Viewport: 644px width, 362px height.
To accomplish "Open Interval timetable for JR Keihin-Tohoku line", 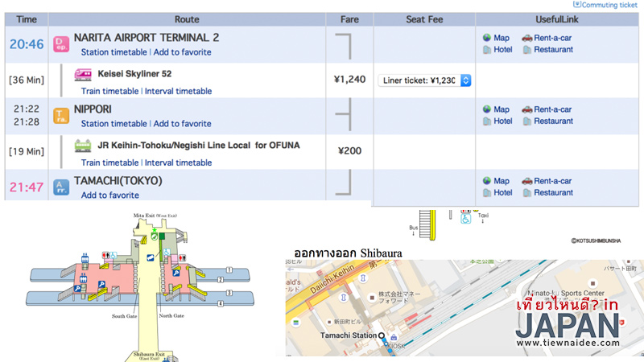I will point(178,162).
